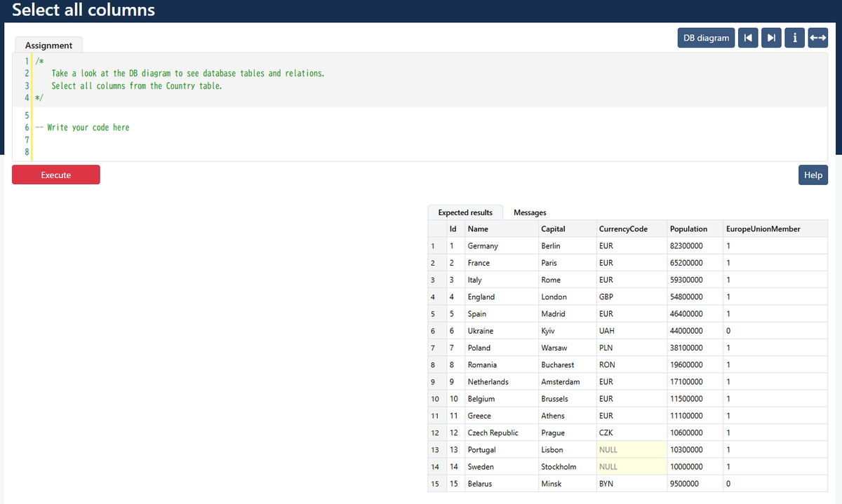Viewport: 842px width, 504px height.
Task: Select the Czech Republic name cell
Action: click(x=502, y=433)
